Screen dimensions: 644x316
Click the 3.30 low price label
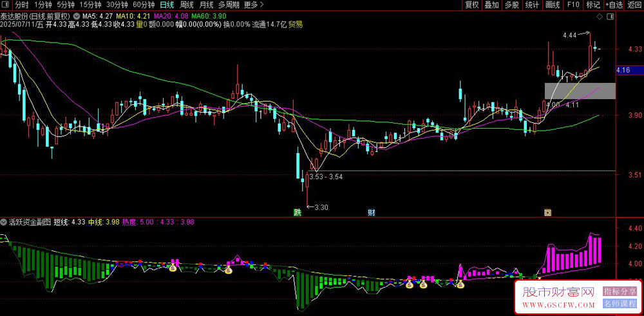click(321, 207)
